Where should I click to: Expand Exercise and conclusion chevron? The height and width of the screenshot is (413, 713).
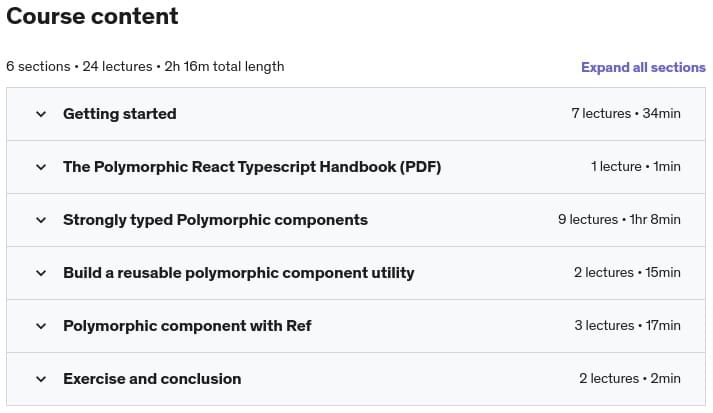(x=41, y=379)
